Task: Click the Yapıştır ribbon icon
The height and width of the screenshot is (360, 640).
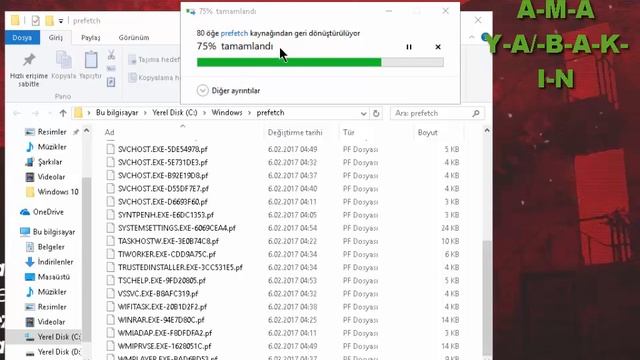Action: 91,65
